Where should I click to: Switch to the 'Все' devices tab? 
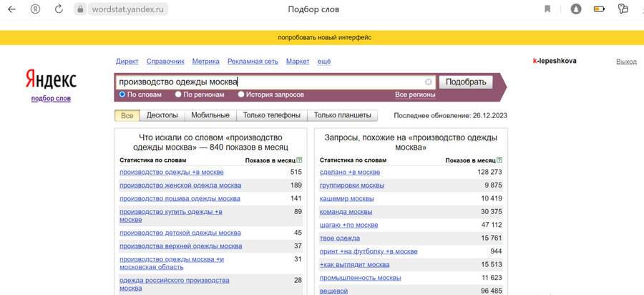click(127, 115)
